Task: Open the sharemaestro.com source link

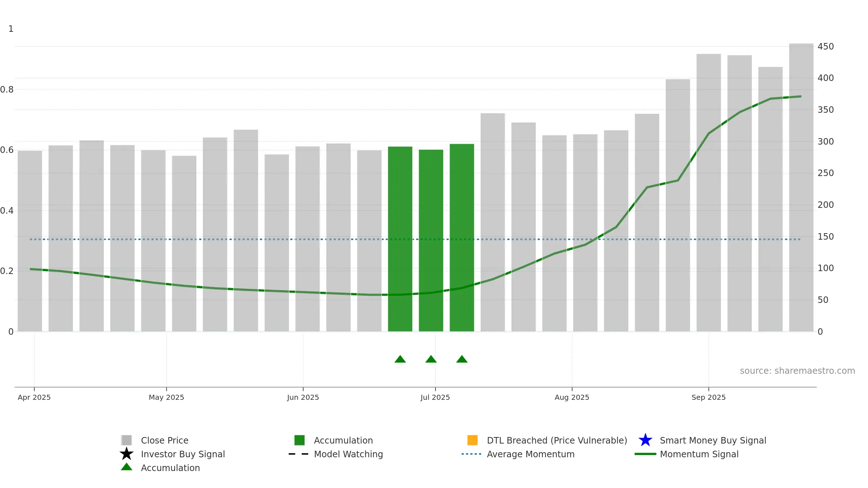Action: pos(797,371)
